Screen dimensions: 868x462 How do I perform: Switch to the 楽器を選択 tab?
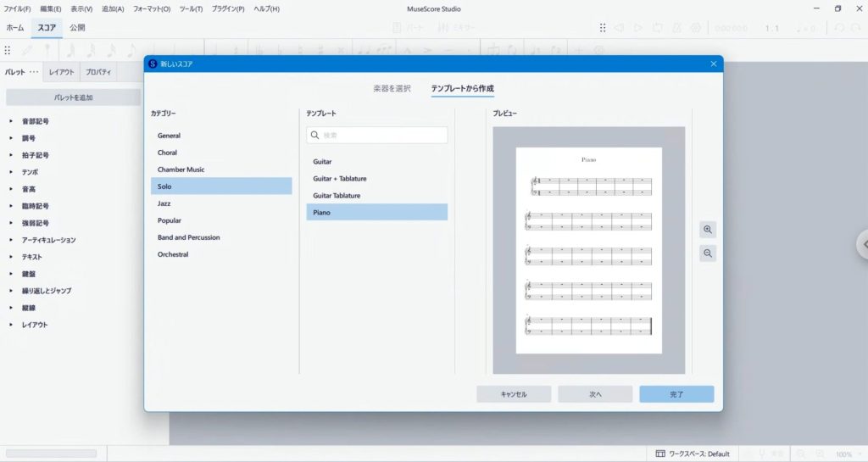point(392,88)
